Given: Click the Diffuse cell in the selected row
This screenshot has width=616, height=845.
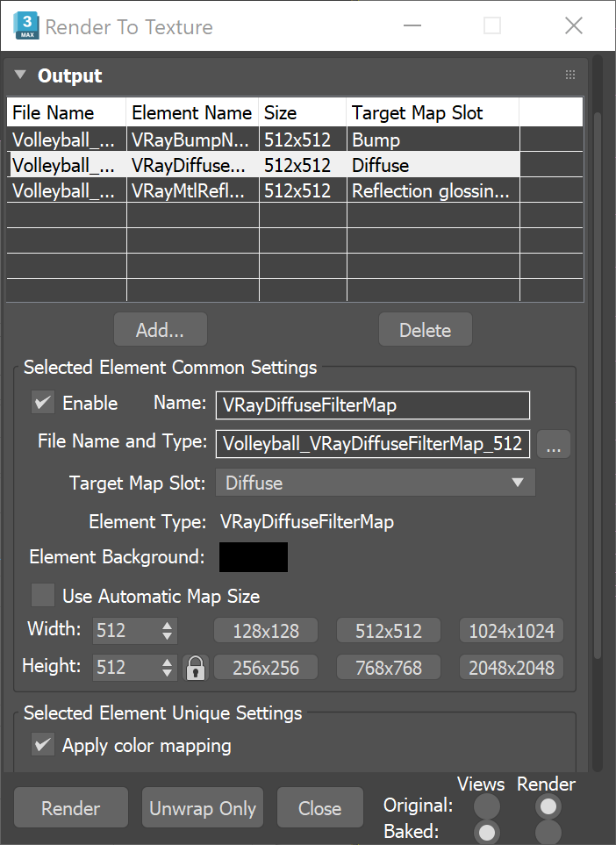Looking at the screenshot, I should [x=433, y=166].
